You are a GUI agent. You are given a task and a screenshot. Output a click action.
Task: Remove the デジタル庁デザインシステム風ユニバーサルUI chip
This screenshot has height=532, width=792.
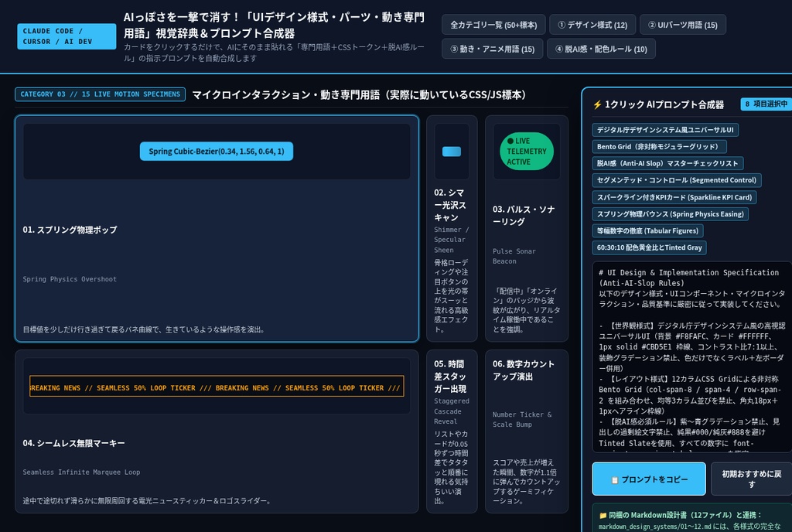point(664,130)
